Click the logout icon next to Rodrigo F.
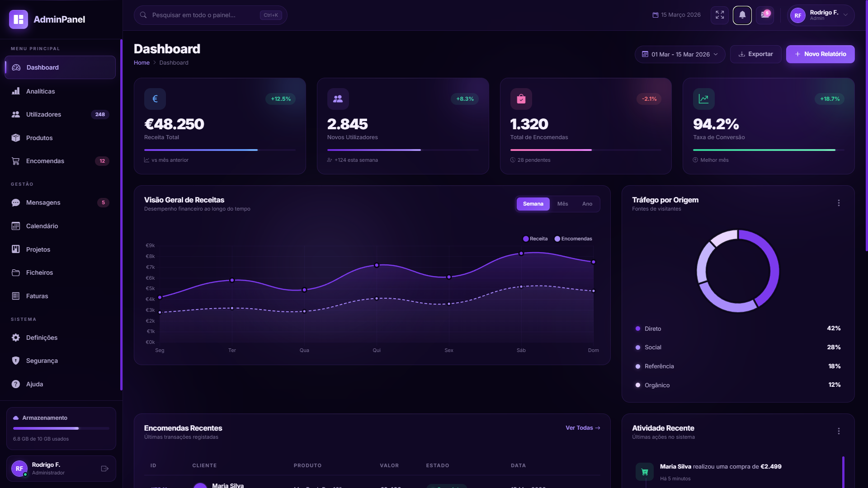 coord(105,469)
